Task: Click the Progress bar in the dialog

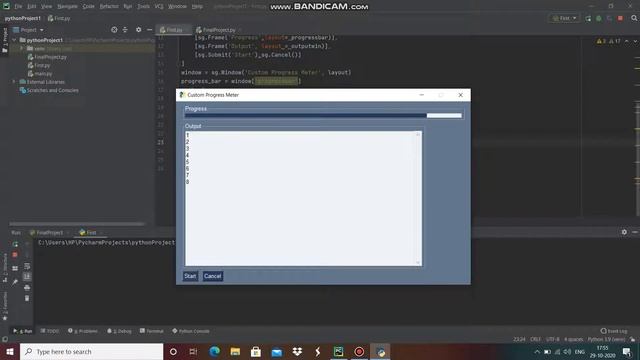Action: pos(323,116)
